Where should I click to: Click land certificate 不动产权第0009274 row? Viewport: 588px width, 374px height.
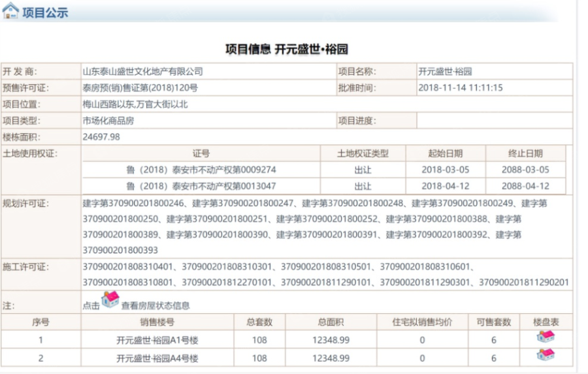[x=201, y=170]
